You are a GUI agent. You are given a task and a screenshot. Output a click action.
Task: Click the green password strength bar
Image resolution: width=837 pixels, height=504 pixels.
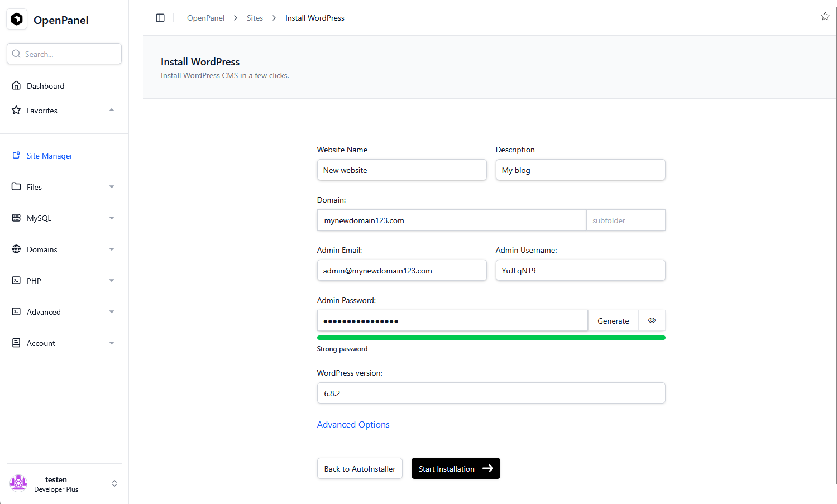(491, 338)
